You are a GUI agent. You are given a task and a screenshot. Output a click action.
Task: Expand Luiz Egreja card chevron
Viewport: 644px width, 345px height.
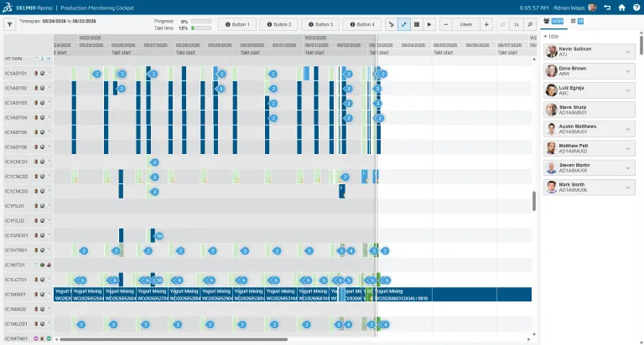(x=627, y=90)
